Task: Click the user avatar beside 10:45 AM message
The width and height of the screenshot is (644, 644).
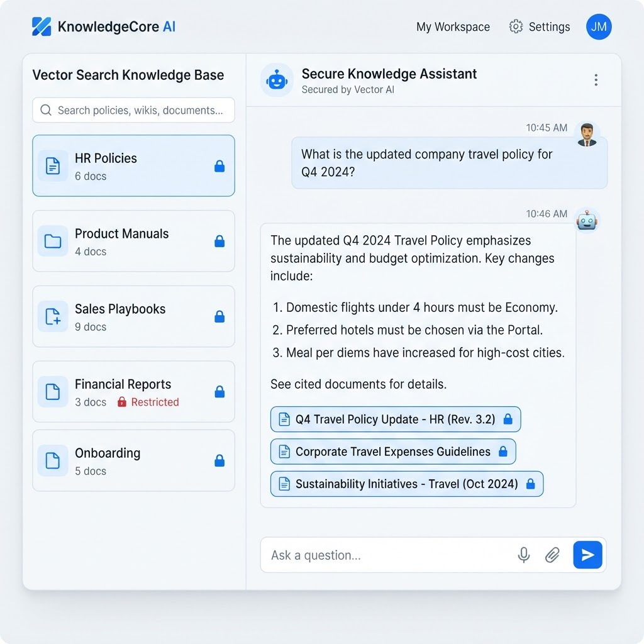Action: [587, 135]
